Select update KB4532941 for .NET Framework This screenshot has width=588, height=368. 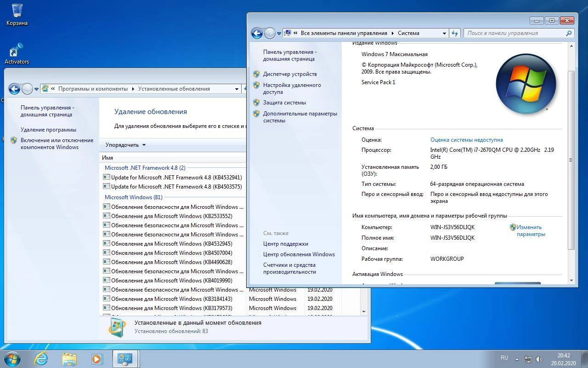(176, 178)
